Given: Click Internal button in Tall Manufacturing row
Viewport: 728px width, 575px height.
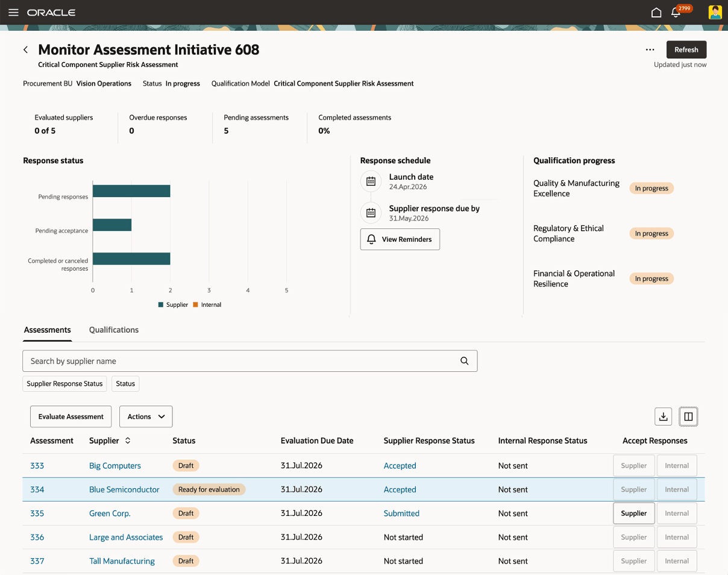Looking at the screenshot, I should coord(677,561).
